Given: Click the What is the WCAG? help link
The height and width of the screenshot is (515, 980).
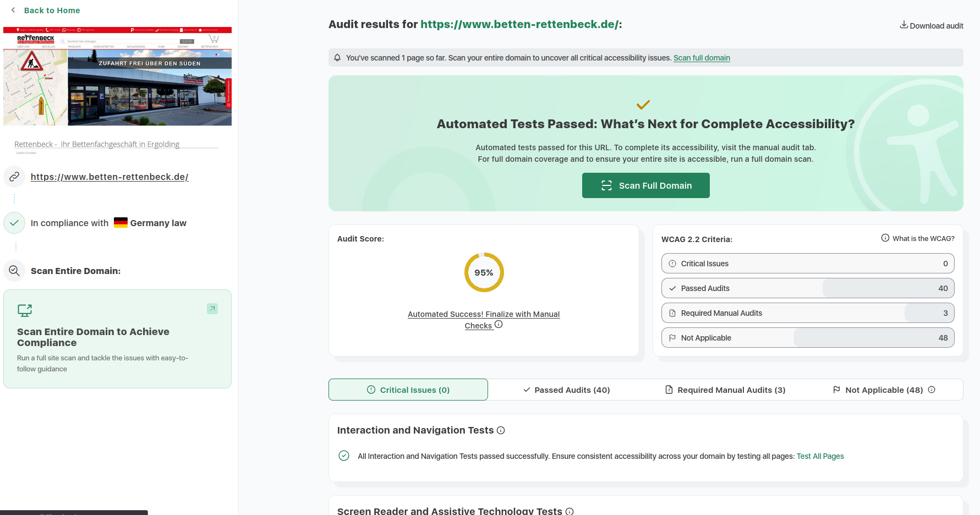Looking at the screenshot, I should 917,238.
